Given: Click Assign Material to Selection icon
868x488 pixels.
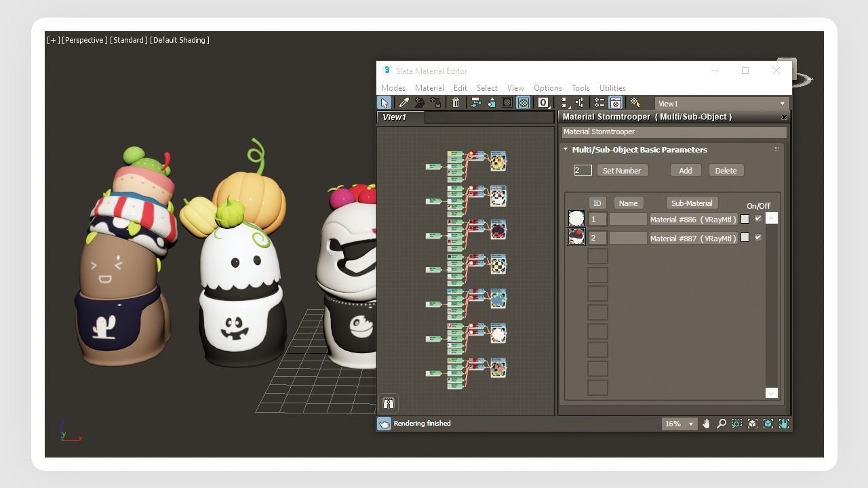Looking at the screenshot, I should 435,103.
